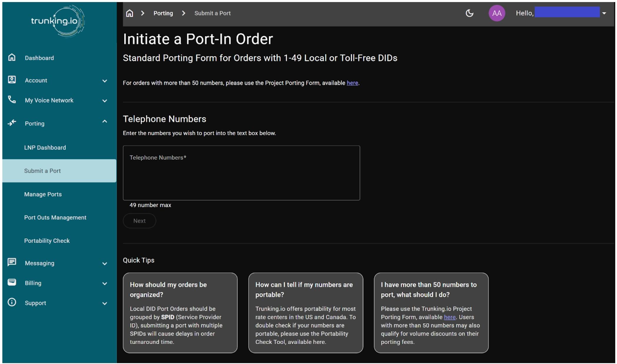This screenshot has height=364, width=617.
Task: Select Portability Check in sidebar
Action: point(47,241)
